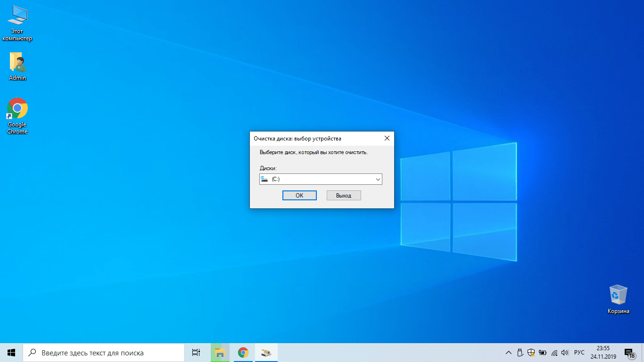644x362 pixels.
Task: Click the safely remove USB tray icon
Action: tap(520, 353)
